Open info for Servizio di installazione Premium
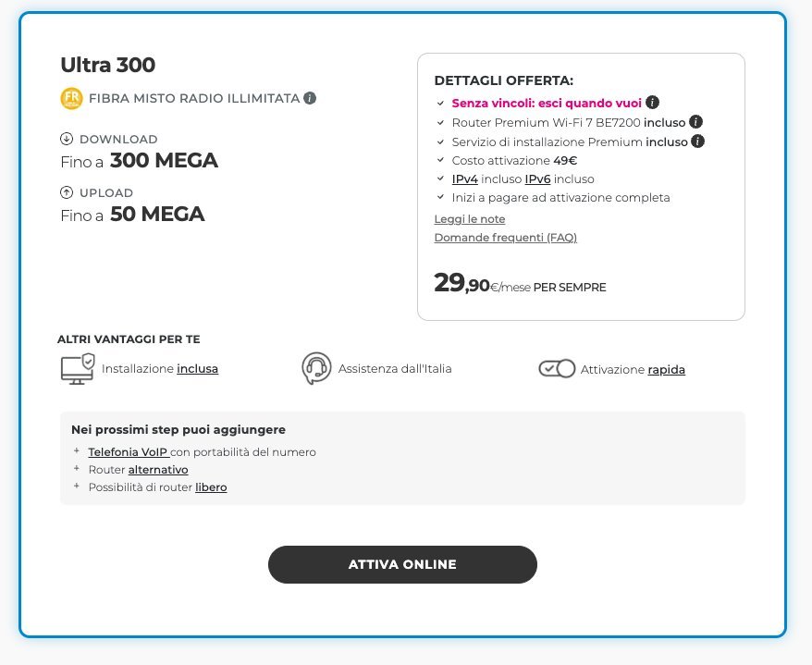Viewport: 812px width, 665px height. 698,142
